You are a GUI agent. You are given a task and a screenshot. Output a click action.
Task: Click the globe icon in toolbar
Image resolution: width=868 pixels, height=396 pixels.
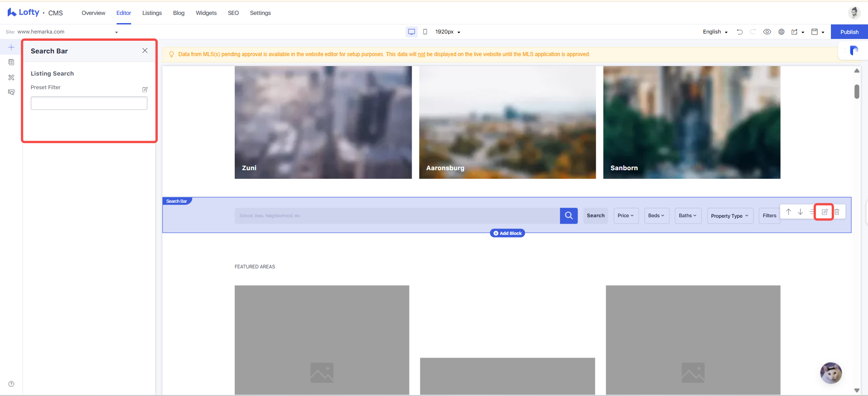(781, 32)
